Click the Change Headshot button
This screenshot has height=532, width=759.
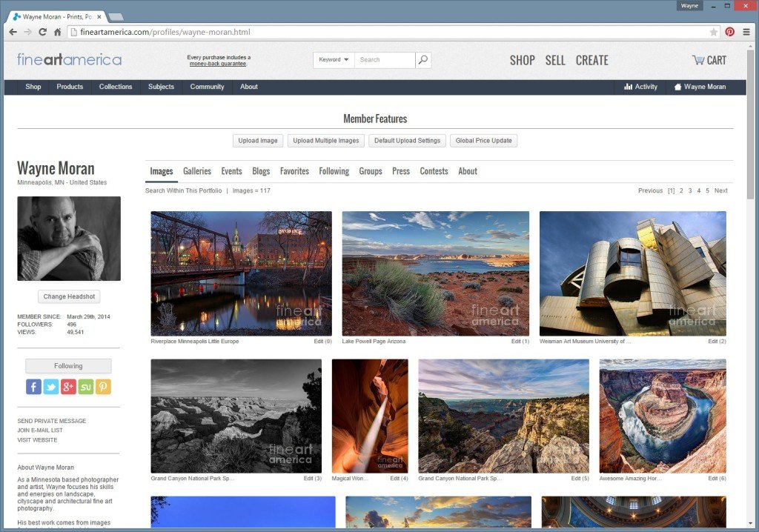[68, 296]
